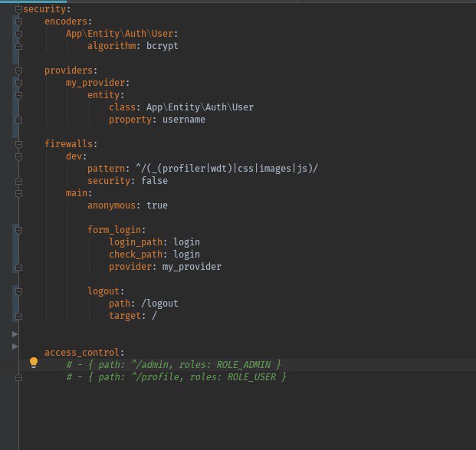Click the 'firewalls' key

(x=69, y=144)
